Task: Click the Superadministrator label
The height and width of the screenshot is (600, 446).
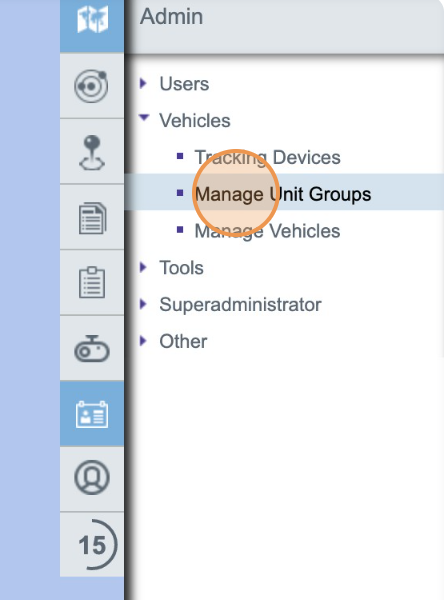Action: tap(240, 305)
